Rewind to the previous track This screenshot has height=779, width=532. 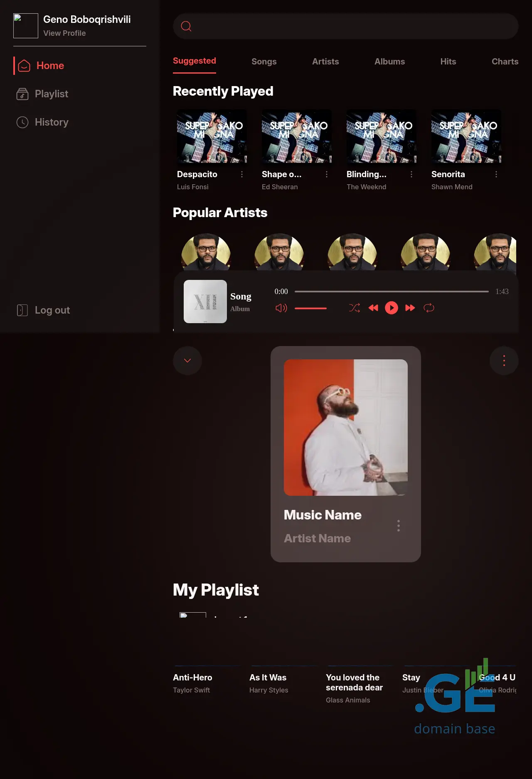[x=373, y=308]
